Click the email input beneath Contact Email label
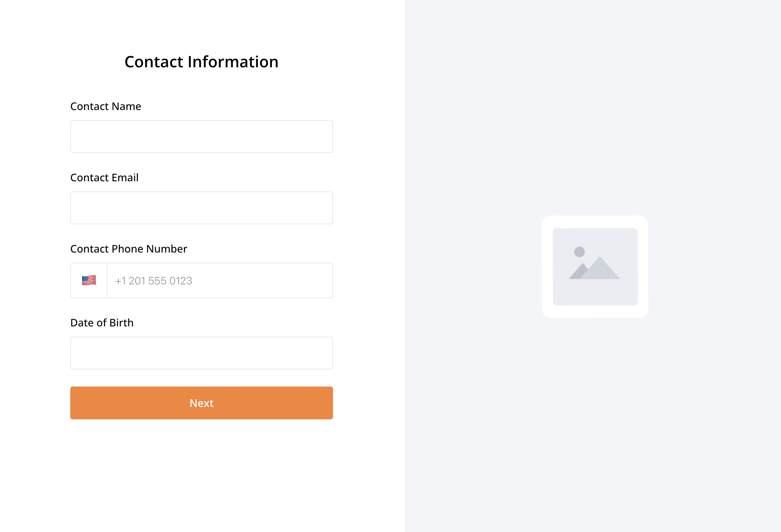The image size is (781, 532). (x=201, y=208)
